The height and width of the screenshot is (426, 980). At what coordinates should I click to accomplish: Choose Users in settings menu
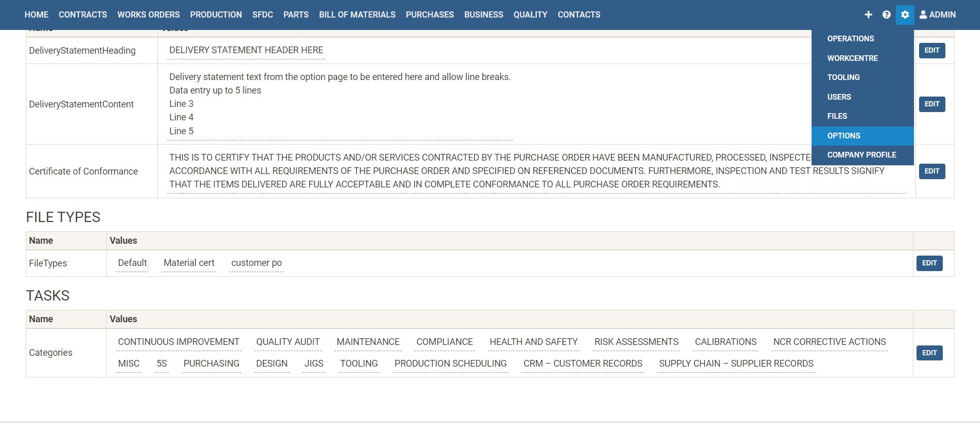click(x=839, y=97)
